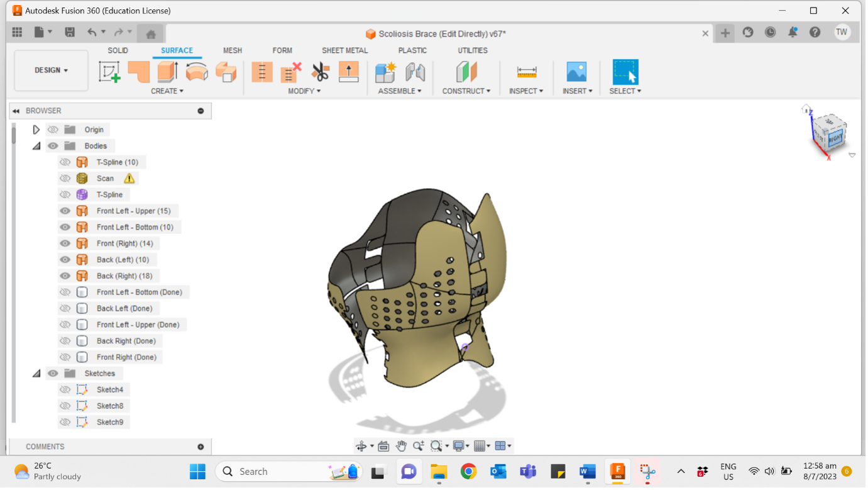The image size is (868, 490).
Task: Choose the Stitch tool in Modify
Action: [x=262, y=72]
